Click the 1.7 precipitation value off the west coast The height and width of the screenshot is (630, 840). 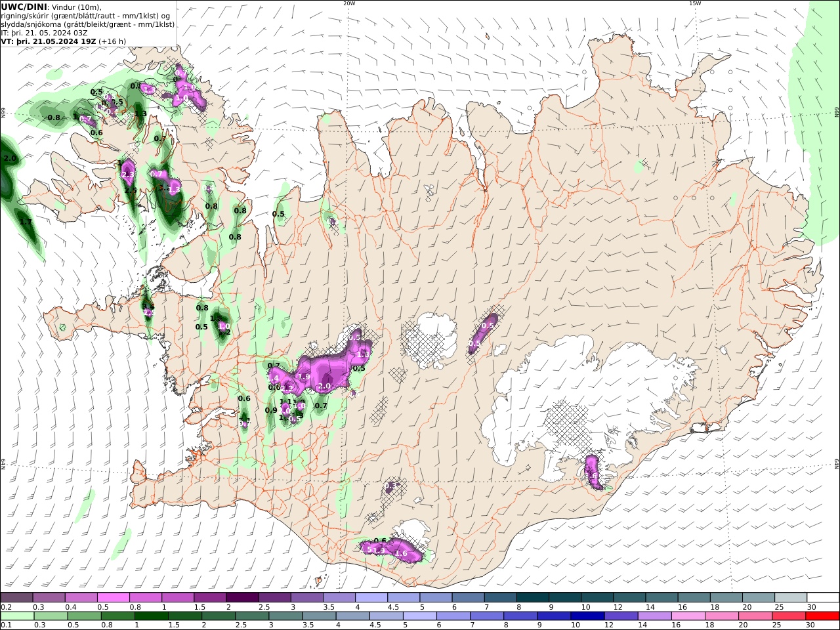click(26, 222)
